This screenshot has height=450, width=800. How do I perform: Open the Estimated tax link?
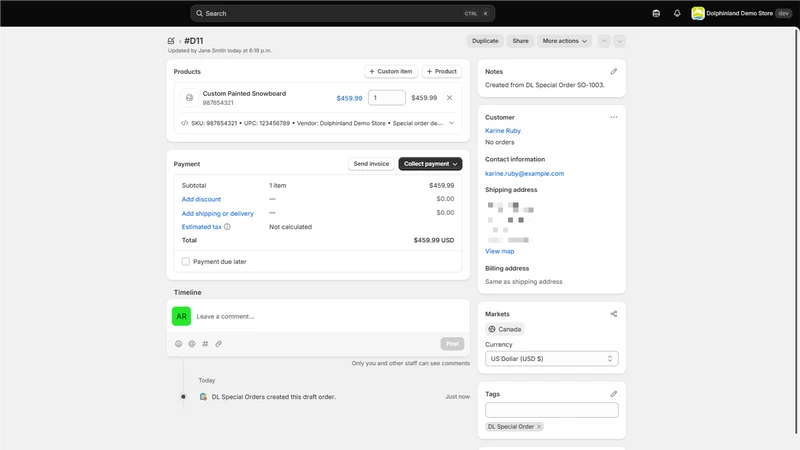[x=202, y=227]
